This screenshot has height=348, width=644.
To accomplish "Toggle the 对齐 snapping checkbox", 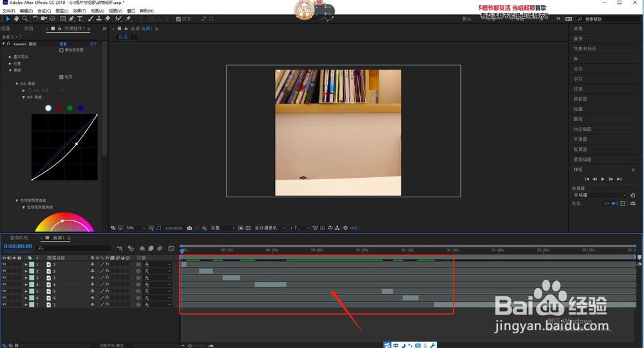I will (178, 19).
